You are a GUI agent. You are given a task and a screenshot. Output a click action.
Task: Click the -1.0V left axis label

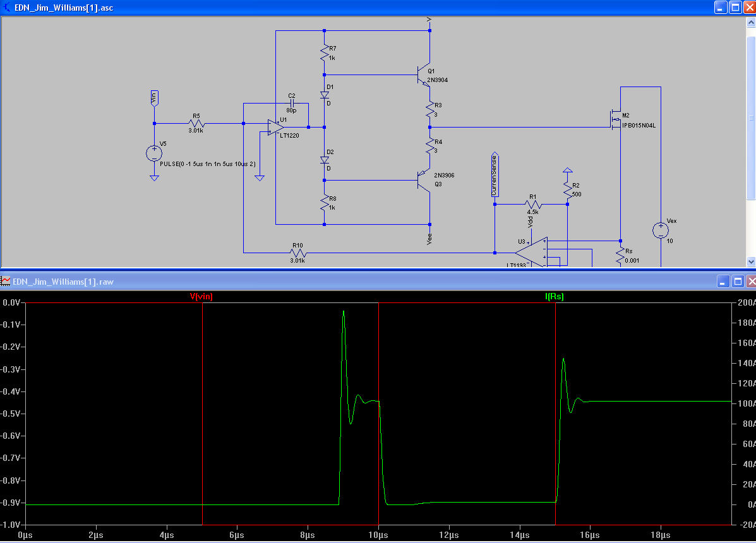coord(10,524)
